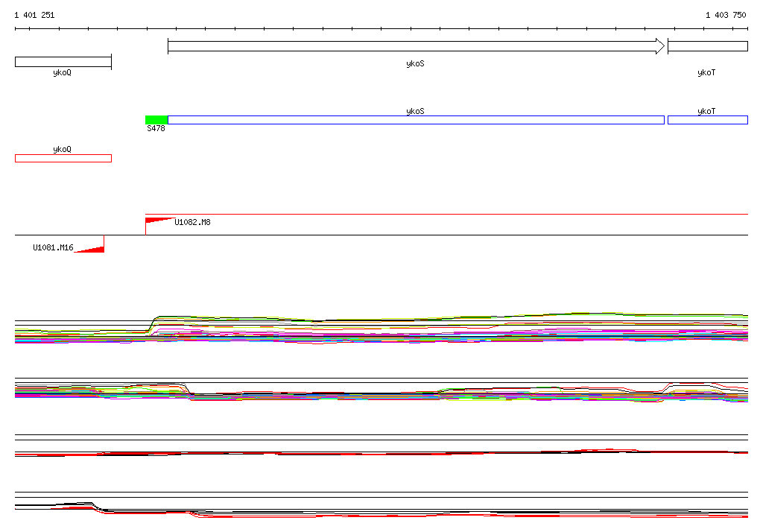Click ykoQ label under the black box
763x532 pixels.
tap(63, 72)
